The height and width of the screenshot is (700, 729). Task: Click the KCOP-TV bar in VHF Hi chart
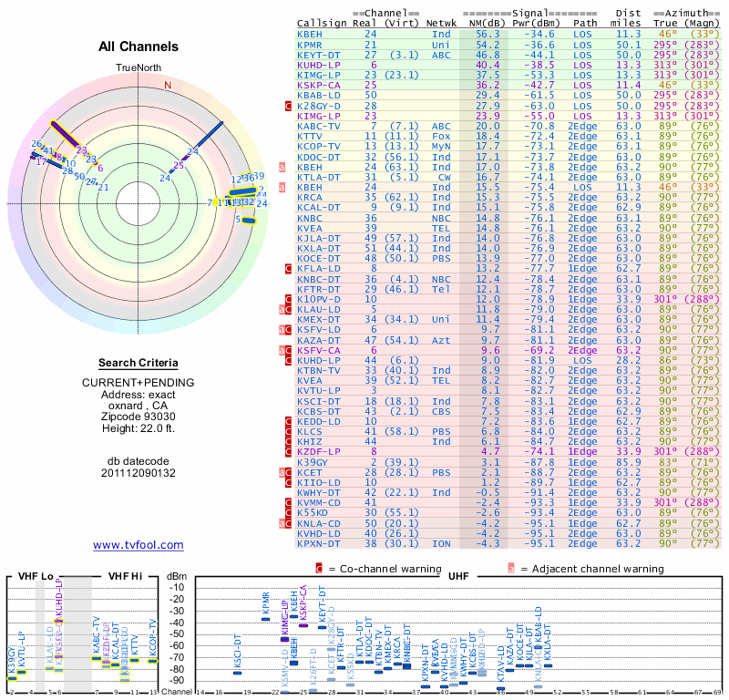pyautogui.click(x=153, y=661)
